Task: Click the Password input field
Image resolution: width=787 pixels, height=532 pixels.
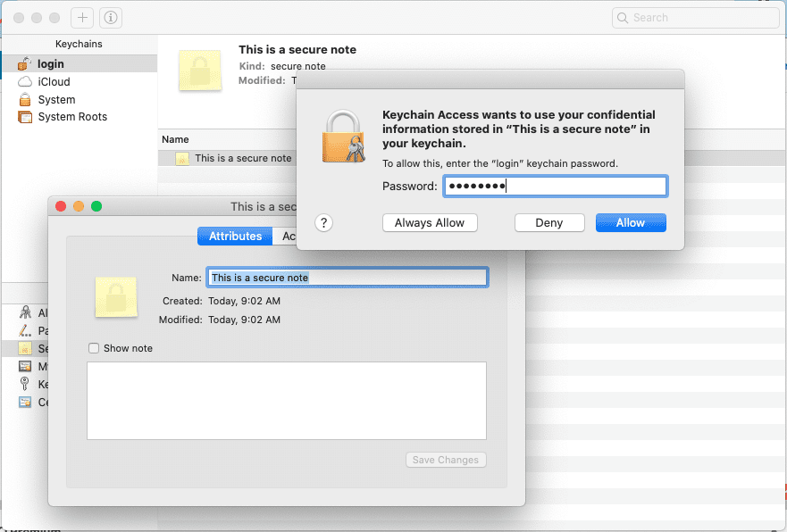Action: 554,187
